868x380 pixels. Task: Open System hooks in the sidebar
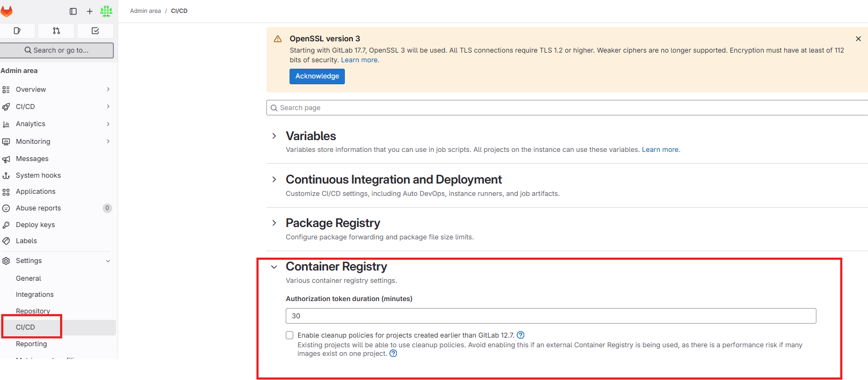38,176
